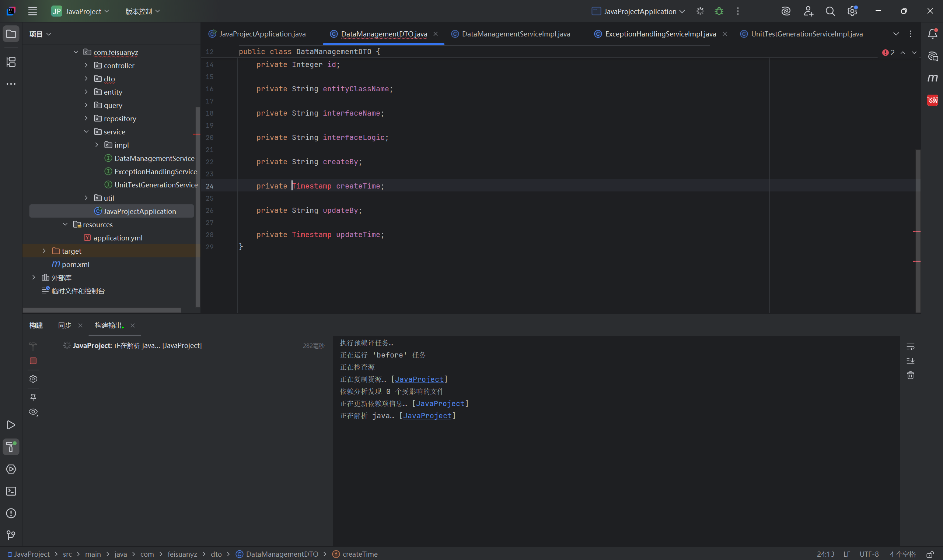Viewport: 943px width, 560px height.
Task: Open the JavaProject project dropdown
Action: (80, 11)
